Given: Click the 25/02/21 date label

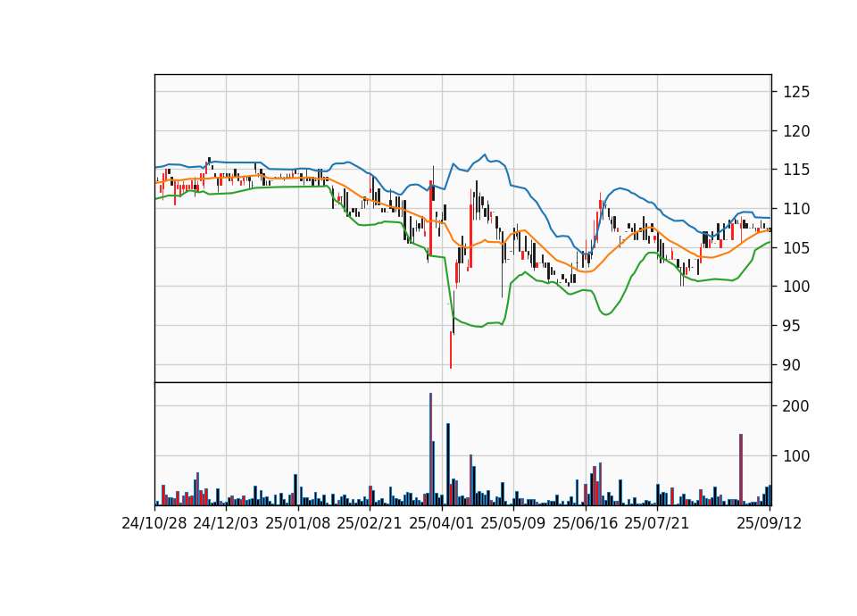Looking at the screenshot, I should [370, 523].
